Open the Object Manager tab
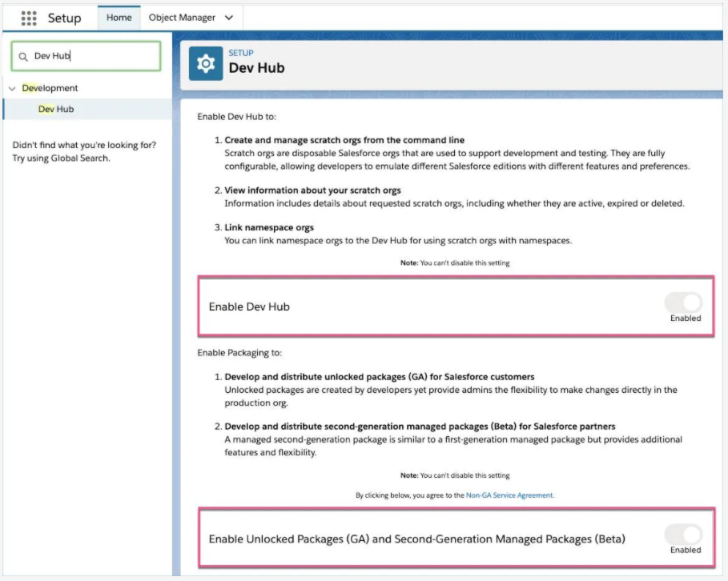 pyautogui.click(x=182, y=18)
